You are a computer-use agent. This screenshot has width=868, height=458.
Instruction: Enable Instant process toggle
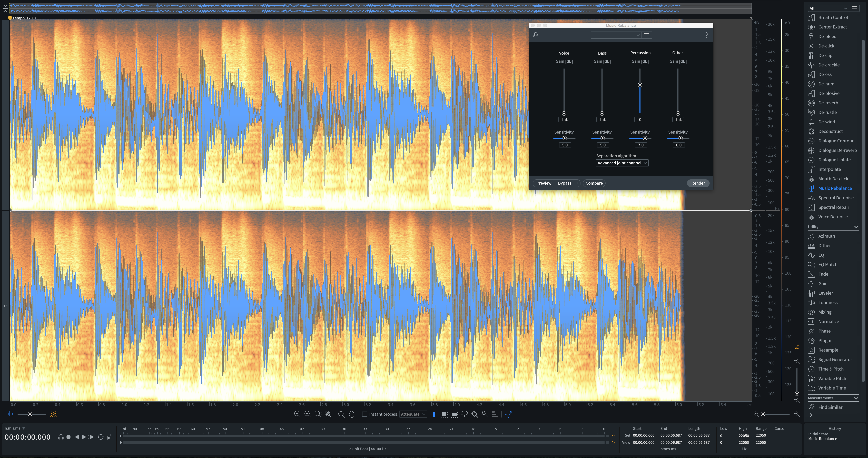click(364, 414)
